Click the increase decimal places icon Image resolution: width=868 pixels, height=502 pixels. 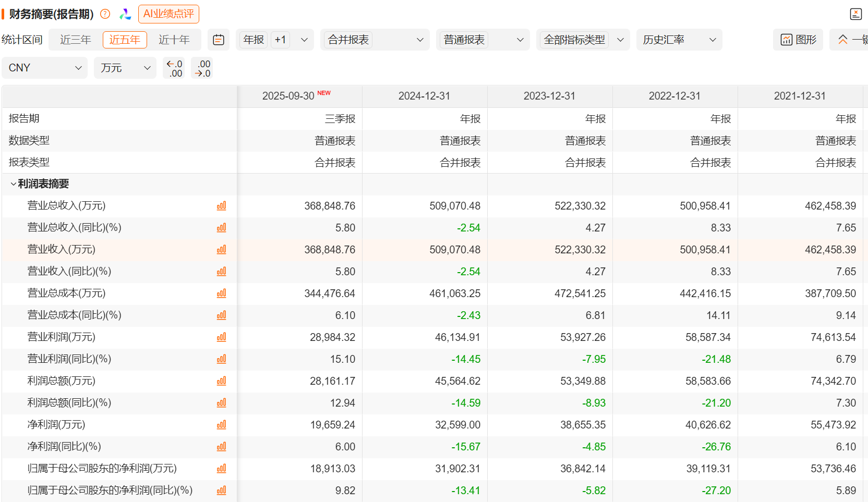(202, 68)
